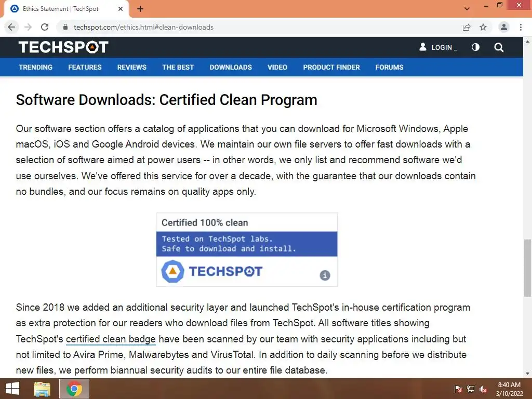Click the TechSpot logo in header
Screen dimensions: 532x399
pos(63,47)
